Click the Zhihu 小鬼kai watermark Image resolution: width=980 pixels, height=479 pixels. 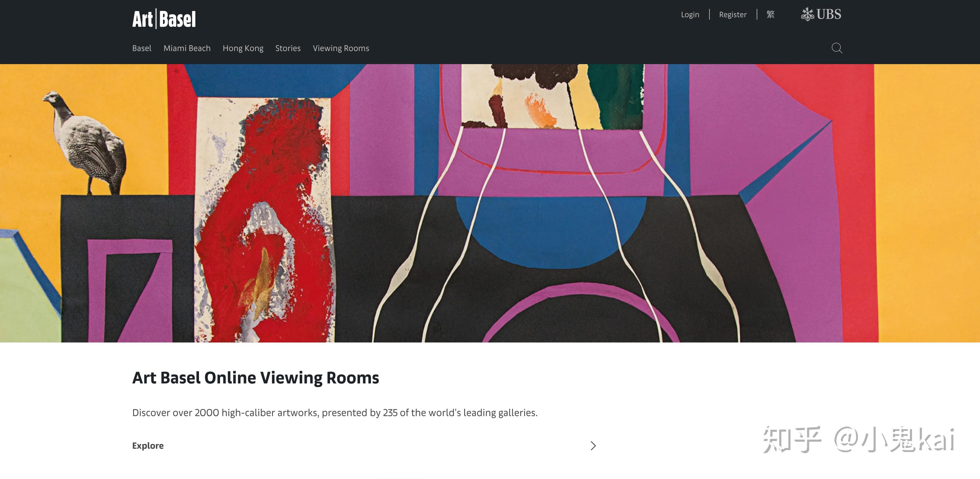[859, 440]
